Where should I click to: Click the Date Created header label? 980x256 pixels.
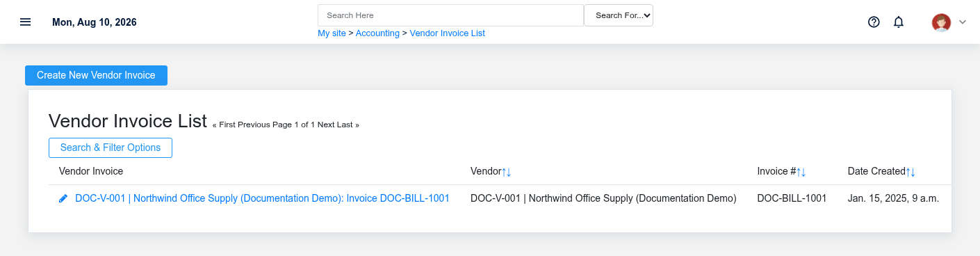click(876, 171)
